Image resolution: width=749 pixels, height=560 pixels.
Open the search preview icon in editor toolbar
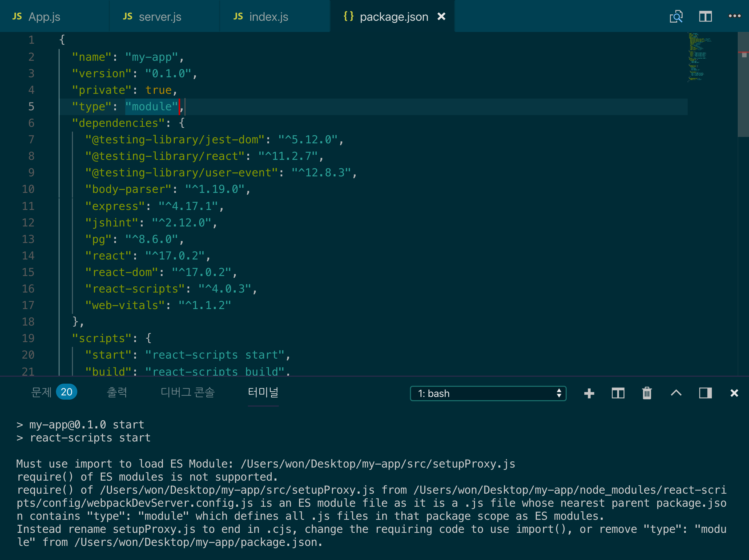pyautogui.click(x=676, y=16)
